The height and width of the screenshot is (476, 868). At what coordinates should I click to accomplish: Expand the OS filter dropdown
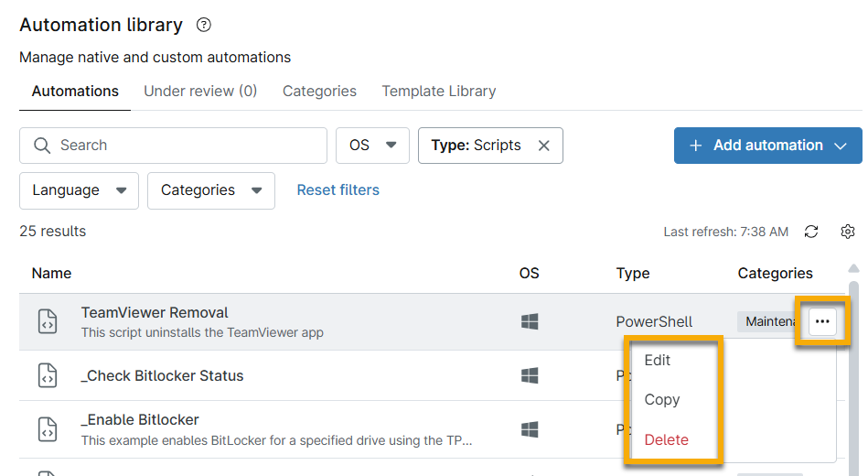(372, 146)
